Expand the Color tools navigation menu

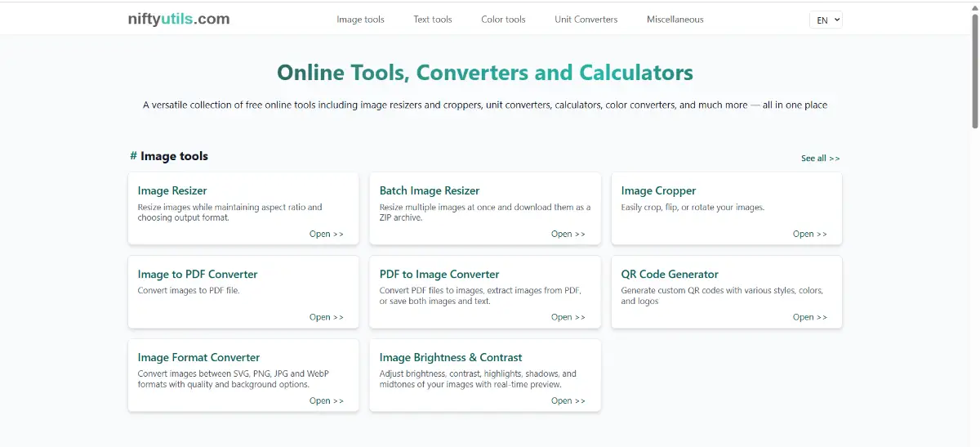click(x=503, y=20)
